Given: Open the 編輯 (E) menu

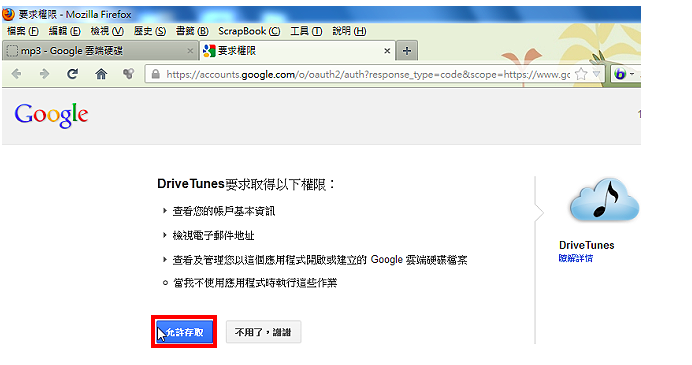Looking at the screenshot, I should [64, 31].
